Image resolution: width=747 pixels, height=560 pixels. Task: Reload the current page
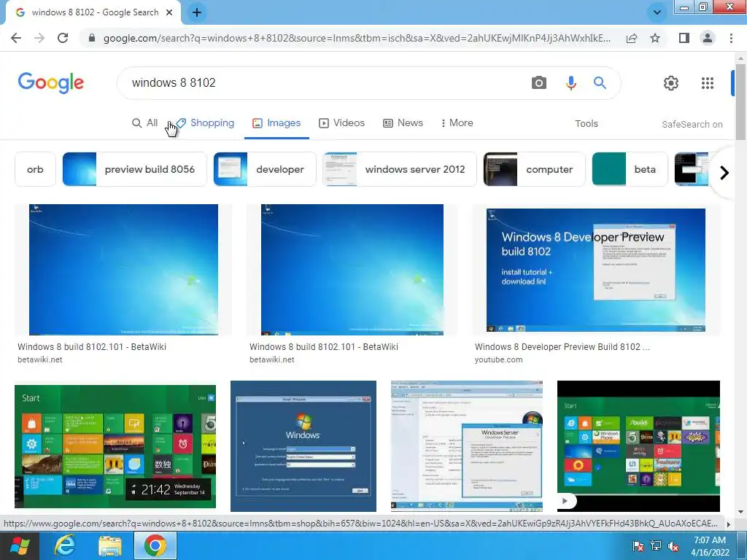pos(63,38)
